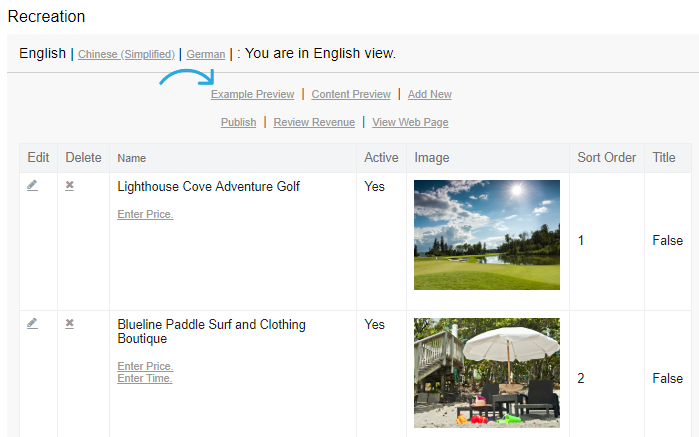Click the Image column header
Image resolution: width=699 pixels, height=437 pixels.
pos(432,158)
